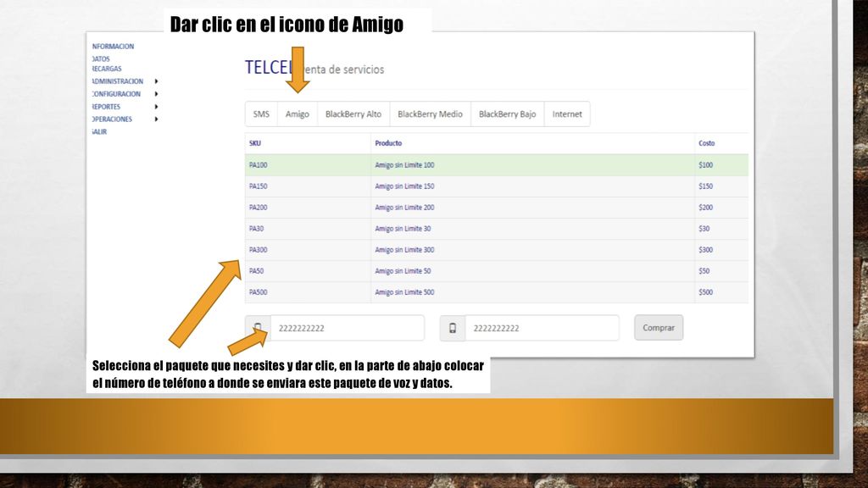This screenshot has width=868, height=488.
Task: Select the PA200 SKU cell
Action: click(308, 208)
